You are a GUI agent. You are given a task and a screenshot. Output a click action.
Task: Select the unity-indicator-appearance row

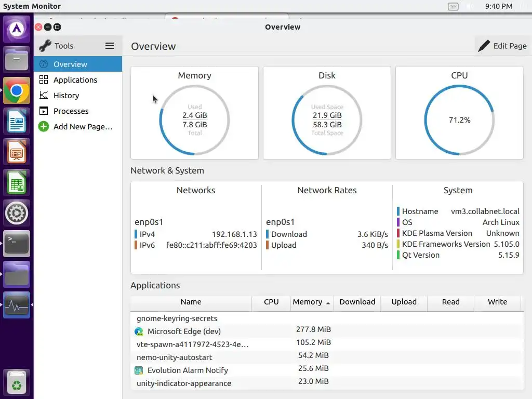(x=327, y=383)
